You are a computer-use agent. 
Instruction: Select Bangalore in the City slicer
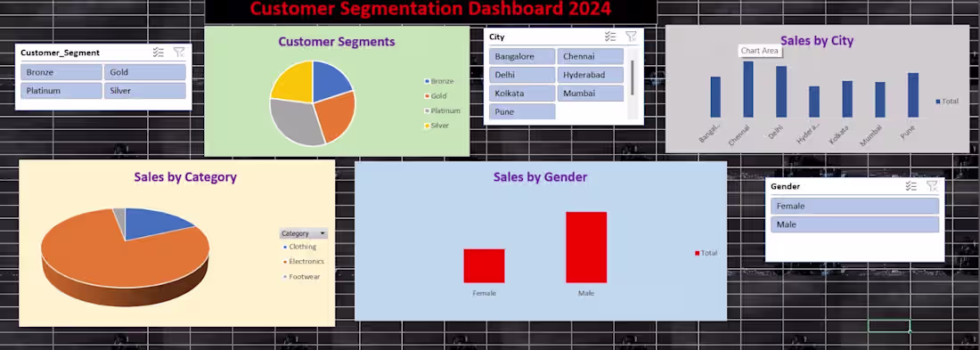522,56
